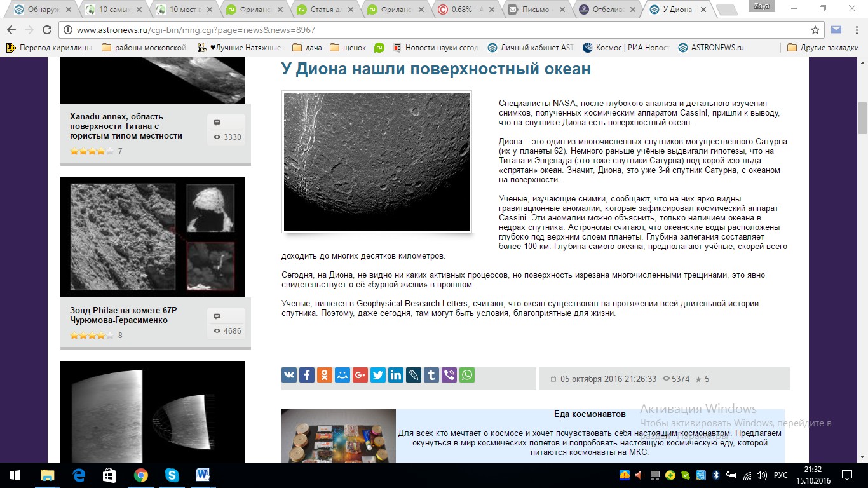Share article on LiveJournal
Screen dimensions: 868x488
[414, 375]
